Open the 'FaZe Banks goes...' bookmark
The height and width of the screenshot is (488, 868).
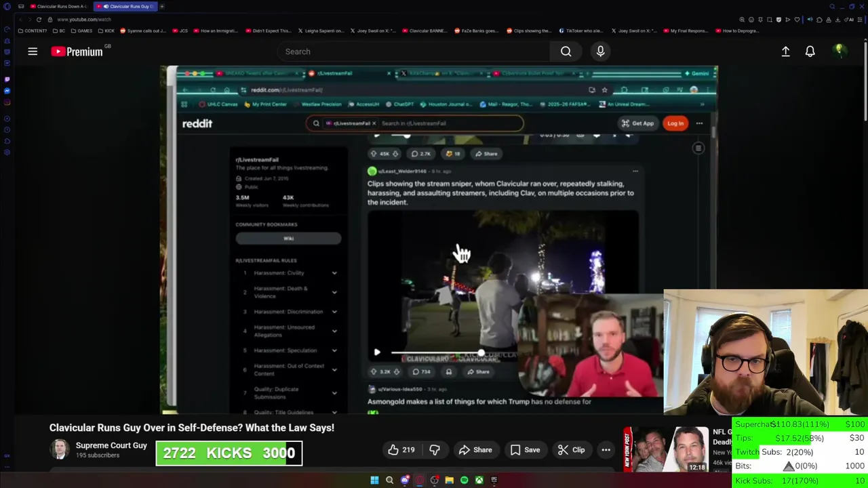pyautogui.click(x=477, y=30)
